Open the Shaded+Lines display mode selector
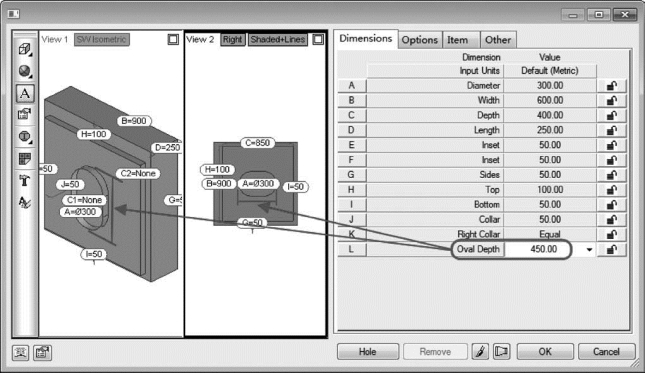The image size is (645, 373). [x=278, y=39]
